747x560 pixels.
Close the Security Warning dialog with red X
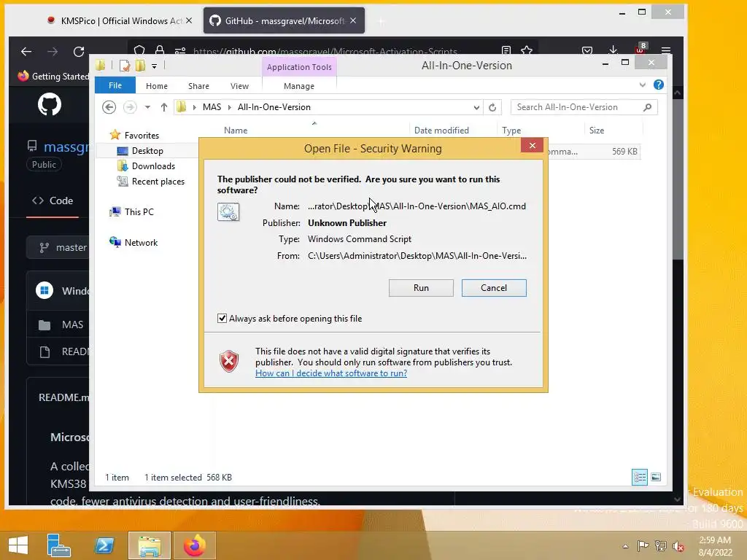[x=532, y=146]
